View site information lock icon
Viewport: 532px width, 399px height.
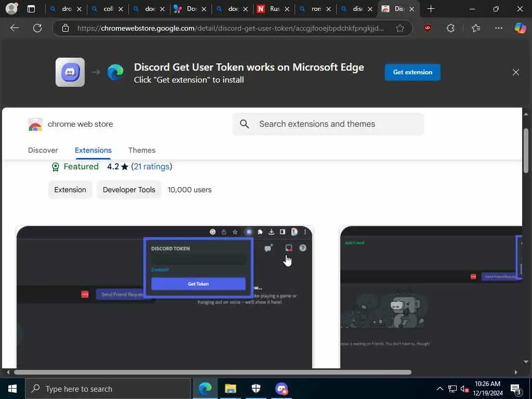65,28
